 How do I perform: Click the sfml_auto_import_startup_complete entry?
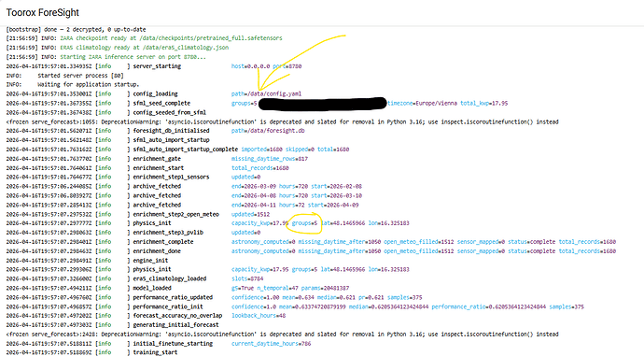point(185,150)
